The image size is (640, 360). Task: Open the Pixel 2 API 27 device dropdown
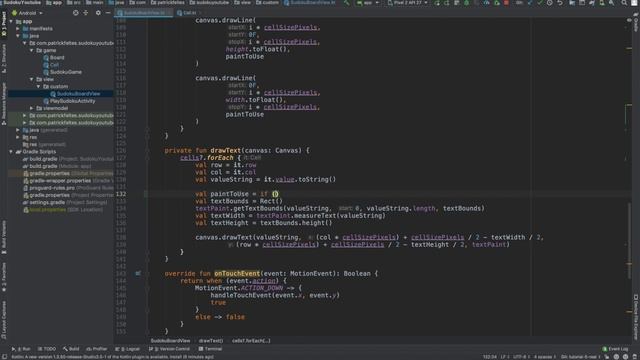pyautogui.click(x=408, y=3)
